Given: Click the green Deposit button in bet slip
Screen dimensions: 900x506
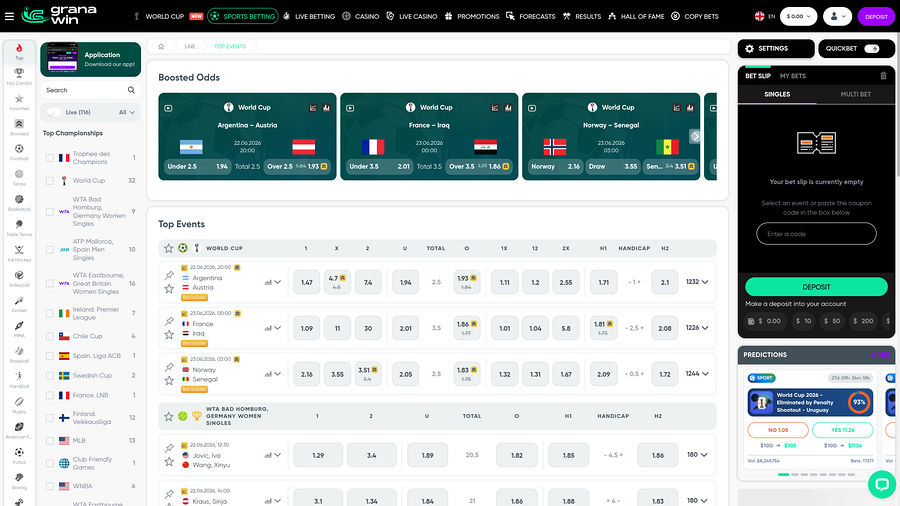Looking at the screenshot, I should point(816,287).
